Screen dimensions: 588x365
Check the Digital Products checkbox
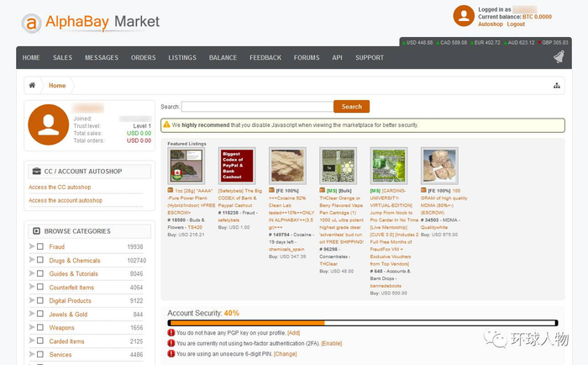[40, 300]
